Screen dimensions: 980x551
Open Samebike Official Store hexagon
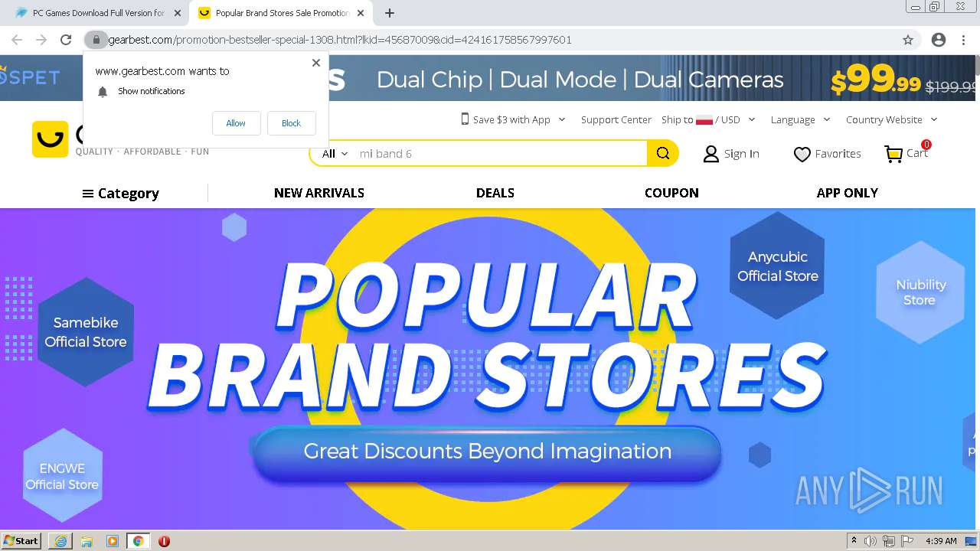click(86, 332)
